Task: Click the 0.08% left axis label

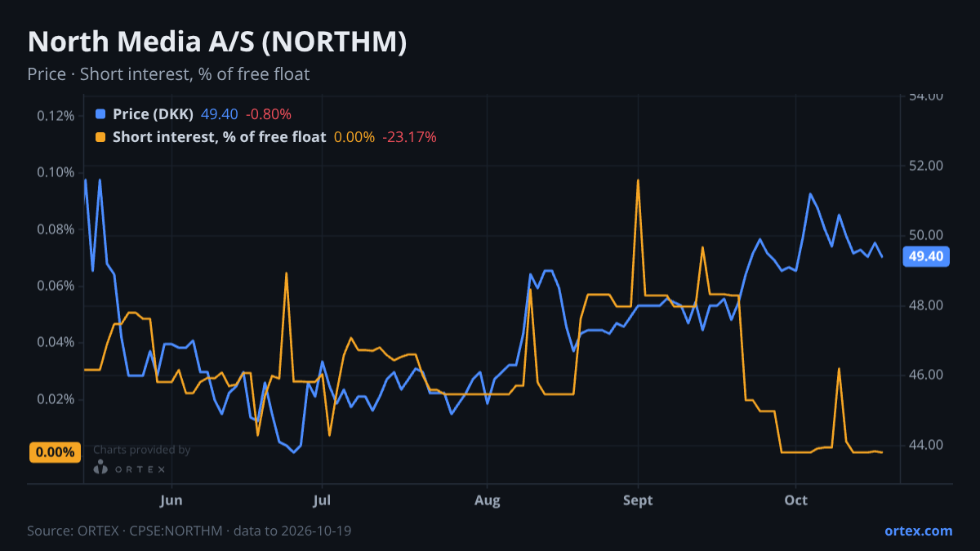Action: (56, 229)
